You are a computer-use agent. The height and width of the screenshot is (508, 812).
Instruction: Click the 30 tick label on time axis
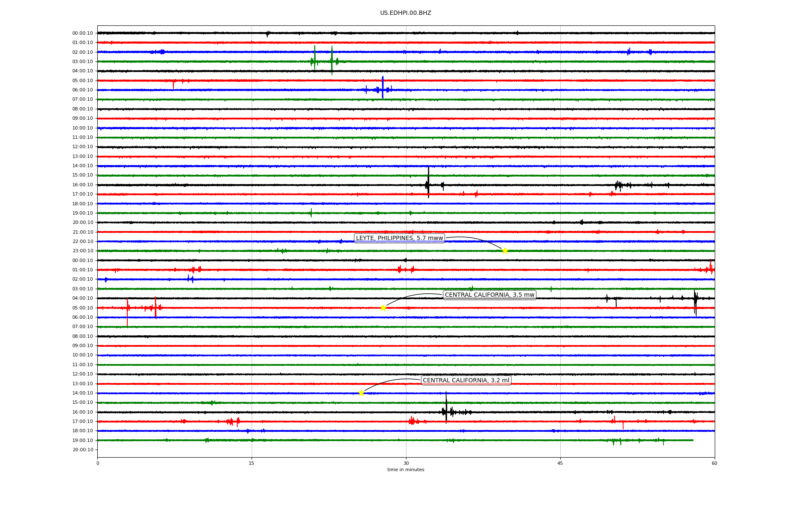coord(406,463)
